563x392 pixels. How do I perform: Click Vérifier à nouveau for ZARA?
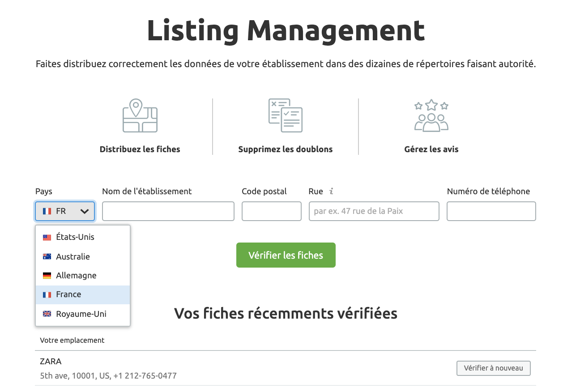pos(493,368)
